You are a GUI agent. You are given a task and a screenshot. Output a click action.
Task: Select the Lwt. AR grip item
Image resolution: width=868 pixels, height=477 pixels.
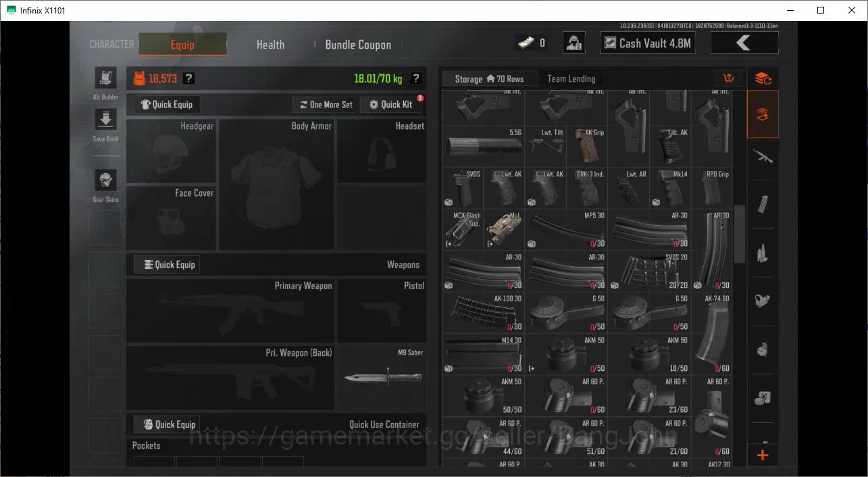tap(628, 188)
